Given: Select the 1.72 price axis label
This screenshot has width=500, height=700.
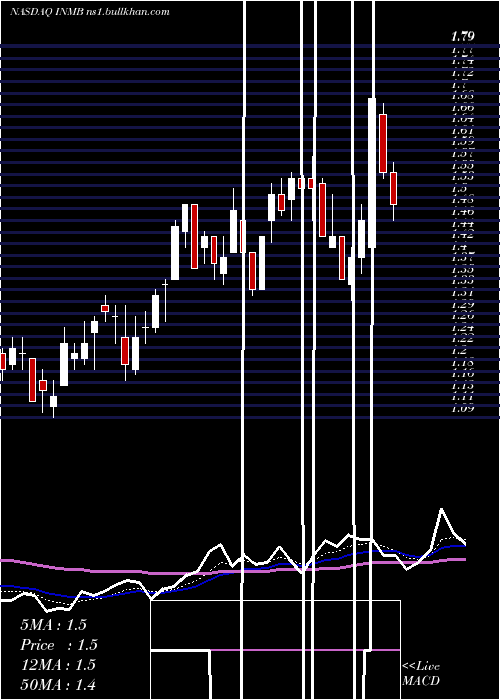Looking at the screenshot, I should [462, 73].
